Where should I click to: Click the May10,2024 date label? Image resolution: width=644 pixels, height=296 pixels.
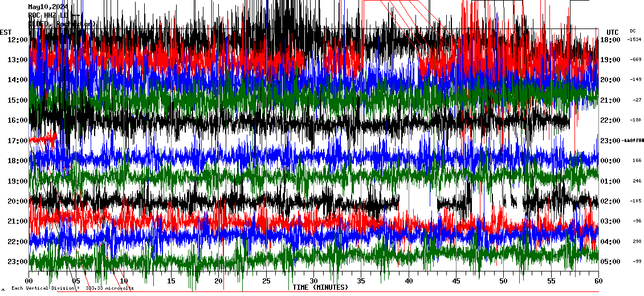48,7
